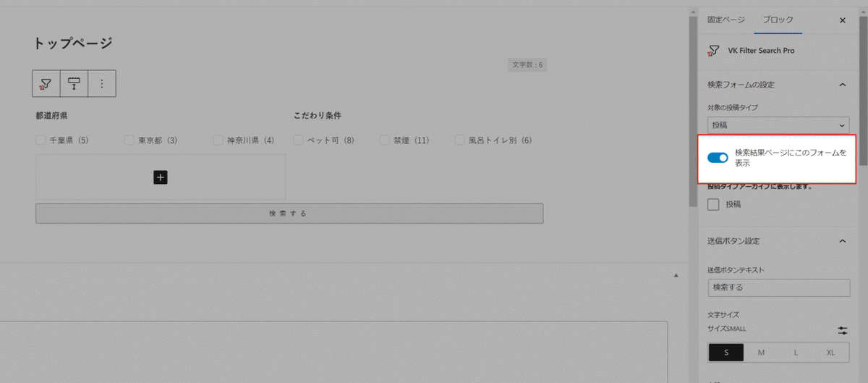Open the 対象の投稿タイプ dropdown
The width and height of the screenshot is (868, 383).
[778, 125]
